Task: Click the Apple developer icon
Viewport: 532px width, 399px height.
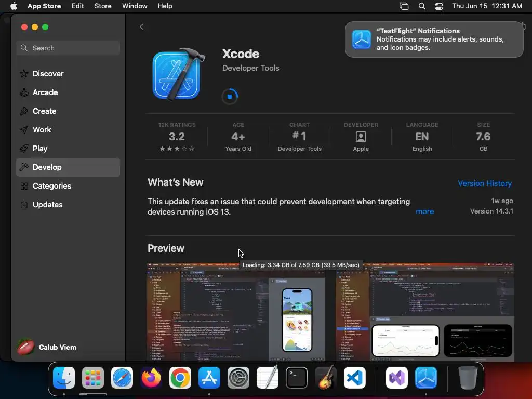Action: [x=361, y=137]
